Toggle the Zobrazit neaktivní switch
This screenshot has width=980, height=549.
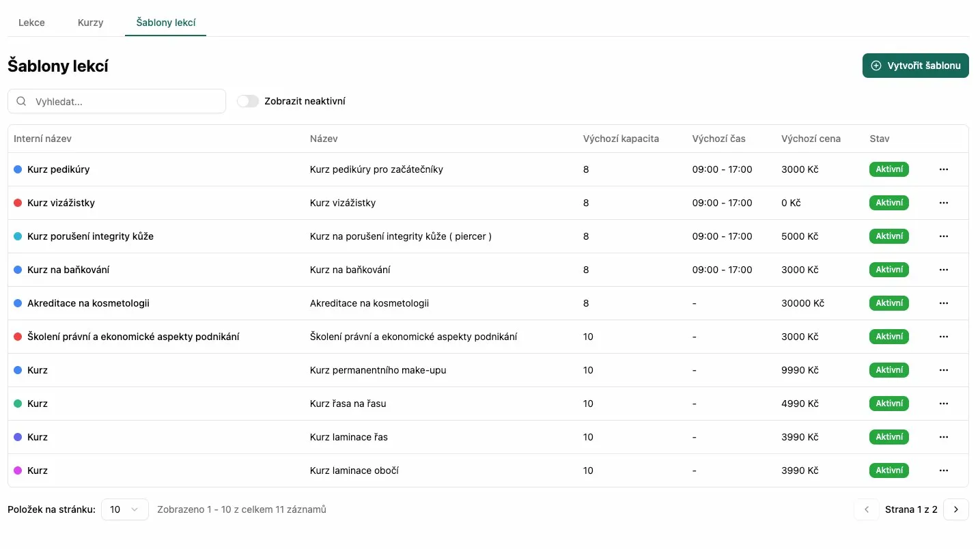pyautogui.click(x=248, y=101)
